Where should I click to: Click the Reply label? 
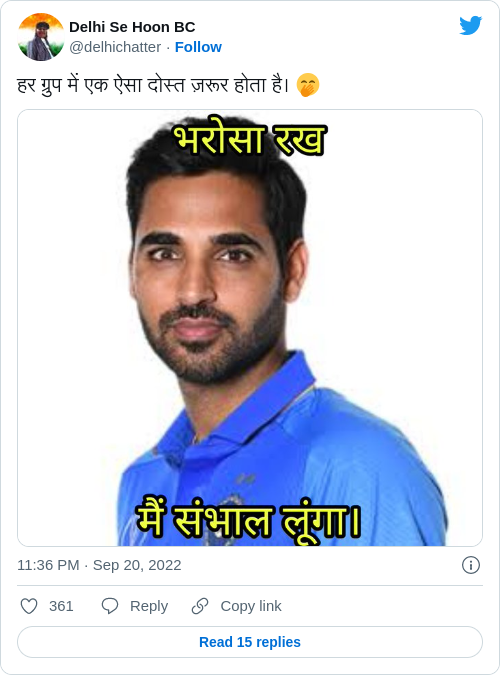pos(149,606)
